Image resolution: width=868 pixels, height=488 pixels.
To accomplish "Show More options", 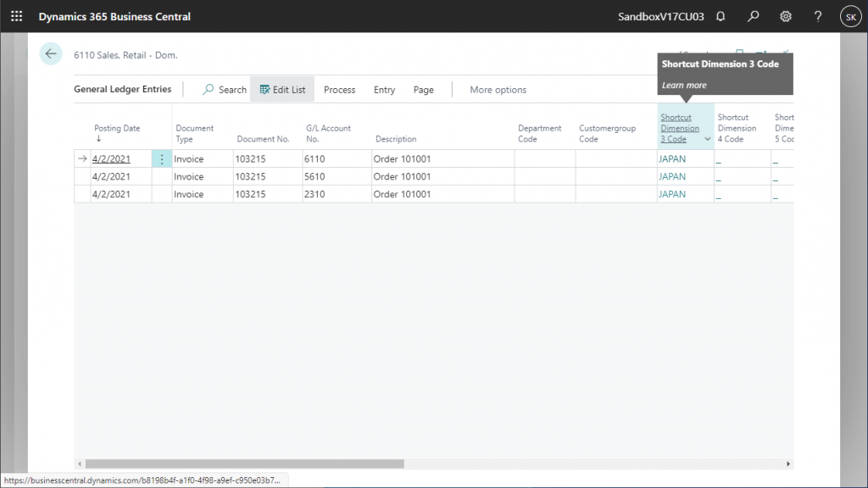I will [498, 90].
